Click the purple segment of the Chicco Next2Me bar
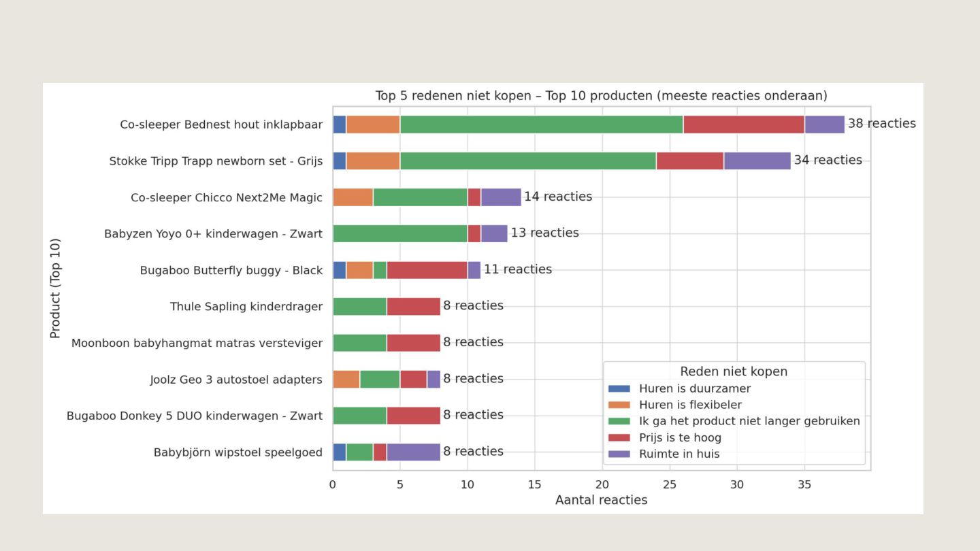980x551 pixels. 501,197
